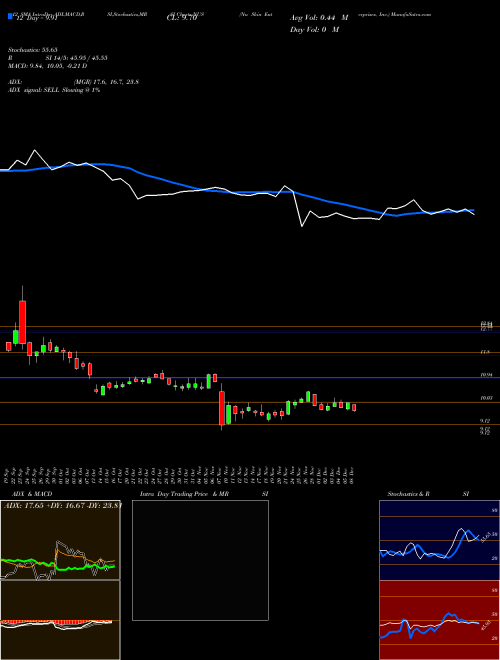The image size is (500, 660).
Task: Open the red RSI chart panel
Action: coord(439,620)
